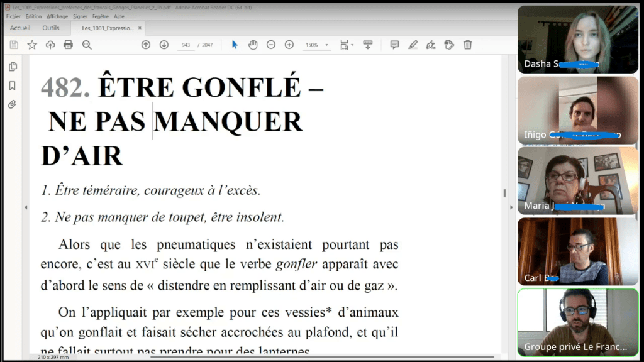Image resolution: width=644 pixels, height=362 pixels.
Task: Select the Groupe privé Le Franc video thumbnail
Action: tap(578, 322)
